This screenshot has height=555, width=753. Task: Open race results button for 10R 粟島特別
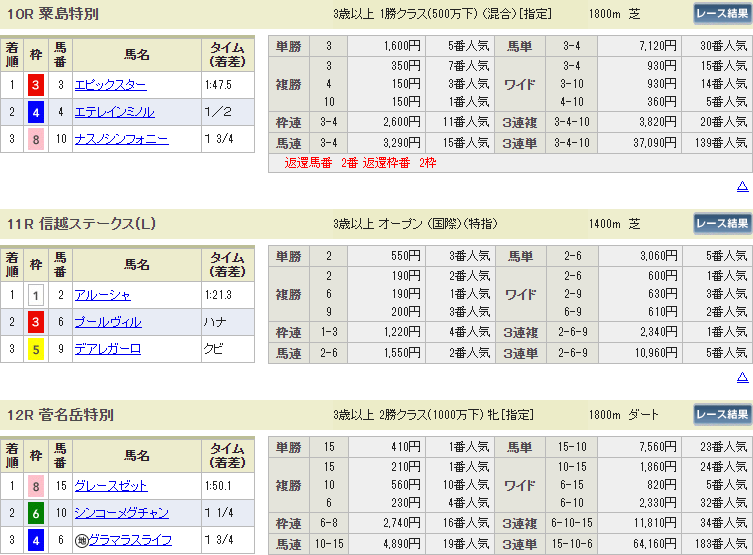coord(722,13)
